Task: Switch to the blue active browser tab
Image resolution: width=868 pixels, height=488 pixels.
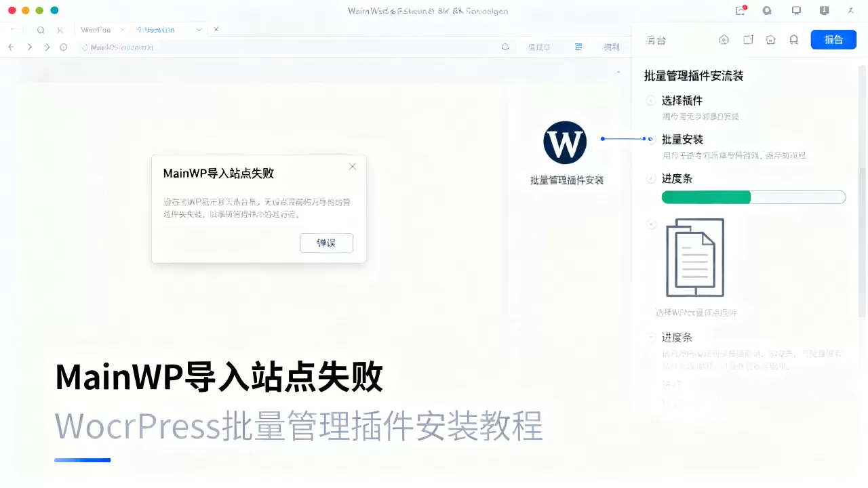Action: 155,30
